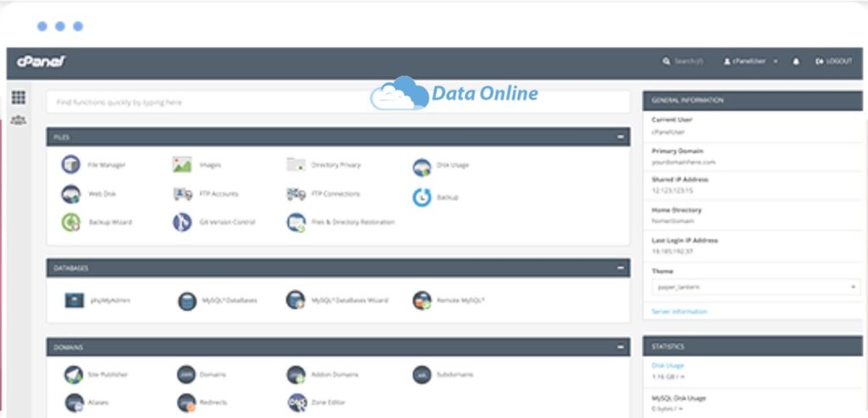The width and height of the screenshot is (868, 418).
Task: Click the Current User value
Action: pos(668,131)
